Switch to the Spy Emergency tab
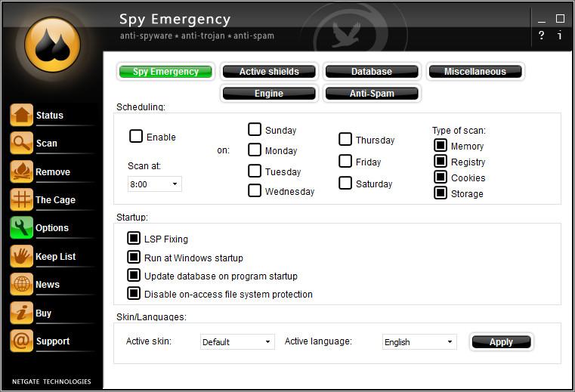 click(165, 72)
